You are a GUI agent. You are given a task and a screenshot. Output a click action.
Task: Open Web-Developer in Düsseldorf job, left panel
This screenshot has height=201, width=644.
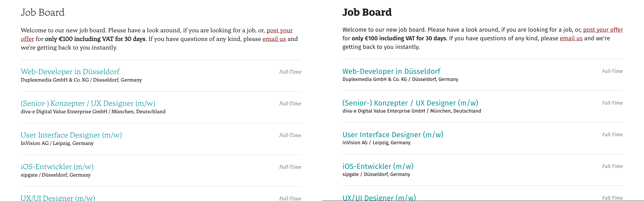(70, 72)
